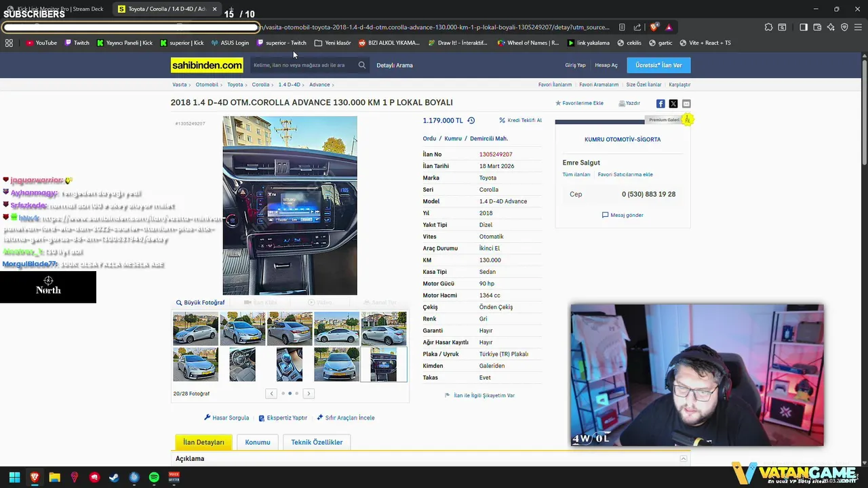This screenshot has height=488, width=868.
Task: Focus the keyword search field
Action: (302, 65)
